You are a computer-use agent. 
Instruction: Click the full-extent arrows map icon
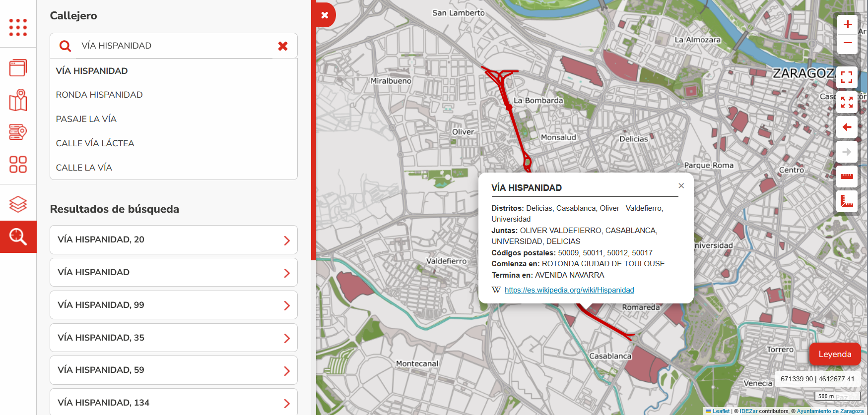pos(847,102)
